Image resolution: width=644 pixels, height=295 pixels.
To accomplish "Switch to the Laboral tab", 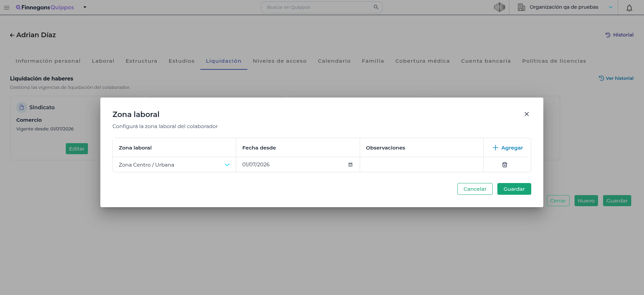I will (103, 61).
